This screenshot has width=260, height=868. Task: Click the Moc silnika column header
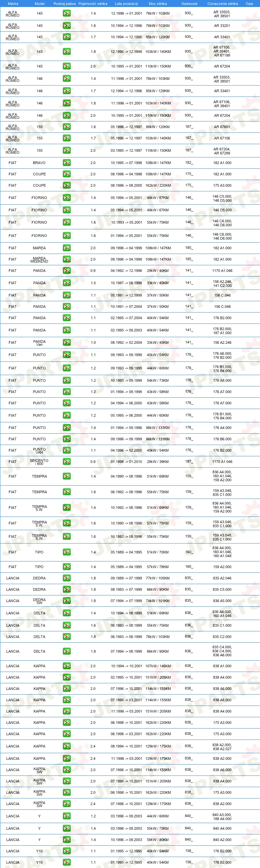[158, 4]
